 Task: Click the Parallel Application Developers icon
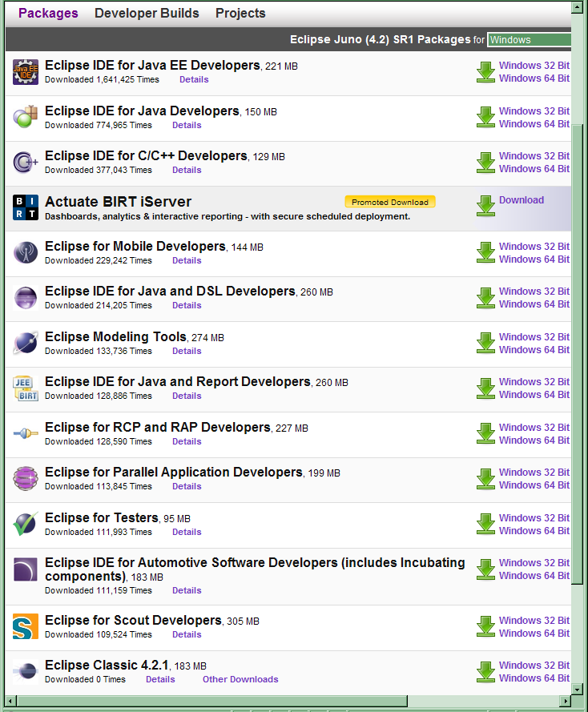point(26,479)
